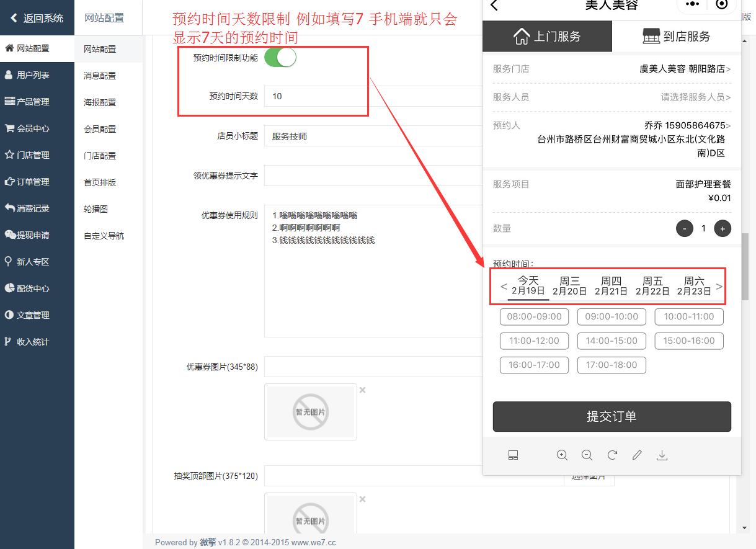The width and height of the screenshot is (756, 549).
Task: Select the 14:00-15:00 time slot
Action: [611, 341]
